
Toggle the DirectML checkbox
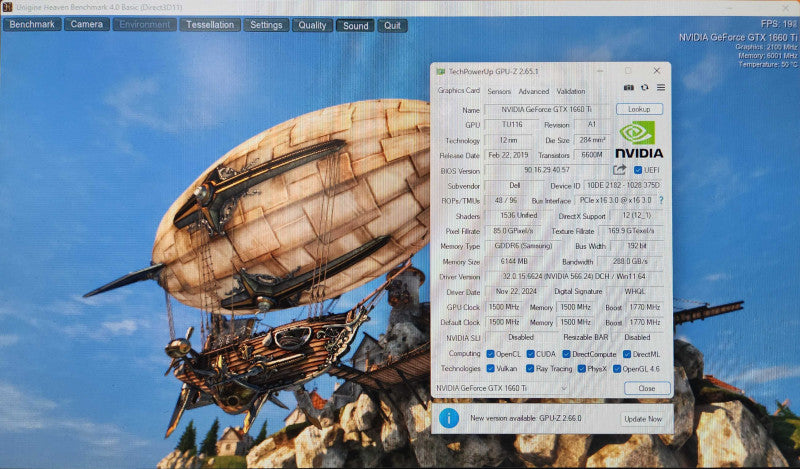627,354
